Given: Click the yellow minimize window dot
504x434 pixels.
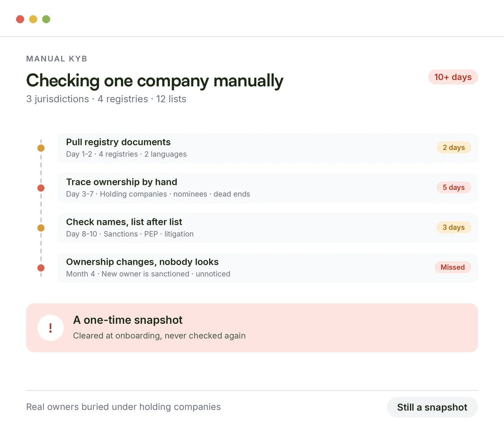Looking at the screenshot, I should 33,19.
